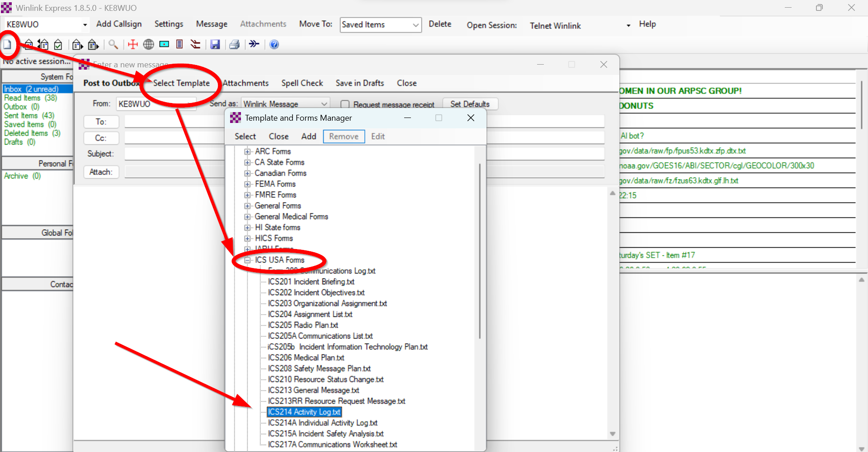Screen dimensions: 868x452
Task: Expand the CA State Forms node
Action: pyautogui.click(x=247, y=162)
